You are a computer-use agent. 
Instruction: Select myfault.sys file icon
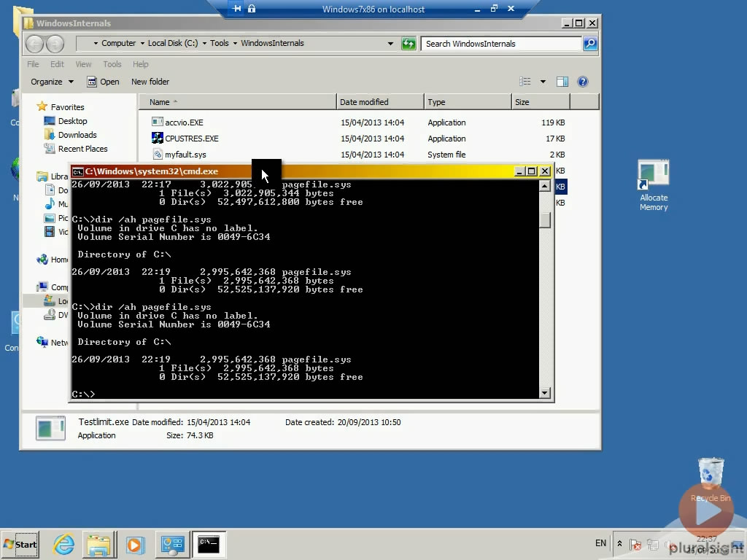pos(158,155)
